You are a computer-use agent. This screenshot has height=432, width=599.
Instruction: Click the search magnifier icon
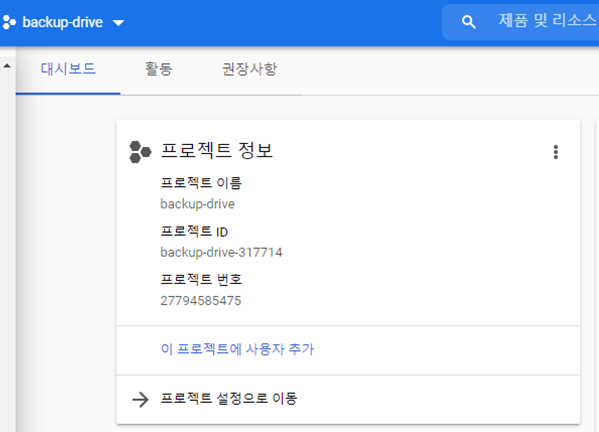(468, 22)
